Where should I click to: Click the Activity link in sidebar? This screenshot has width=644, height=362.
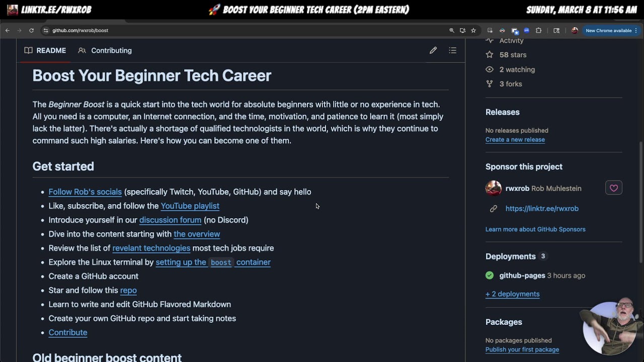[x=511, y=40]
